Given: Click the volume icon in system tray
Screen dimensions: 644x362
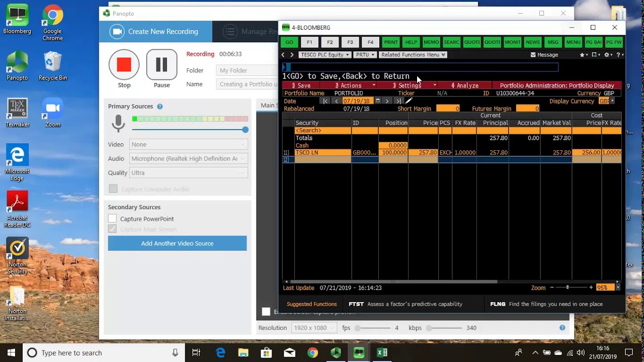Looking at the screenshot, I should [581, 352].
